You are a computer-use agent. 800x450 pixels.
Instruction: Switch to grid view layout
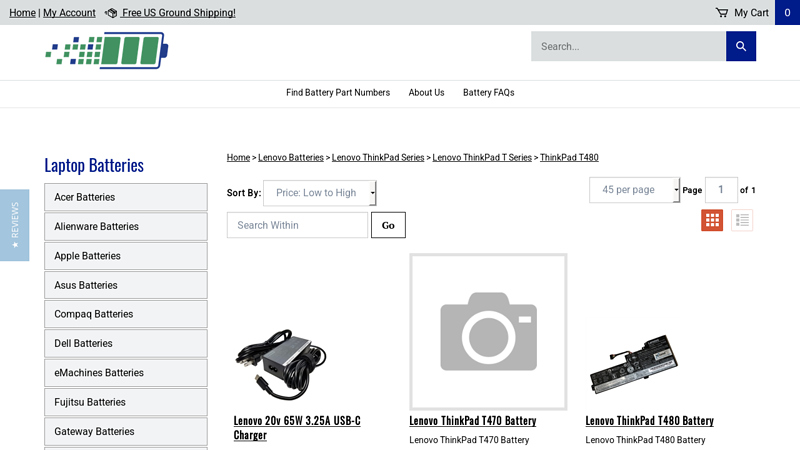tap(712, 220)
